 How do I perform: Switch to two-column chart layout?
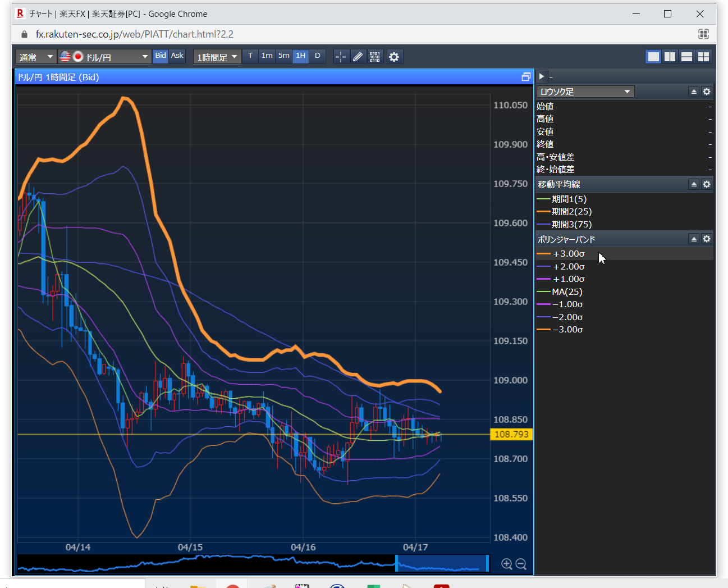670,57
